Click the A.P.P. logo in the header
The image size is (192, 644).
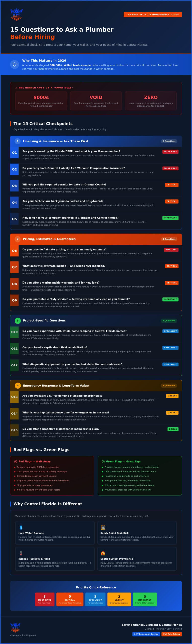pos(16,15)
